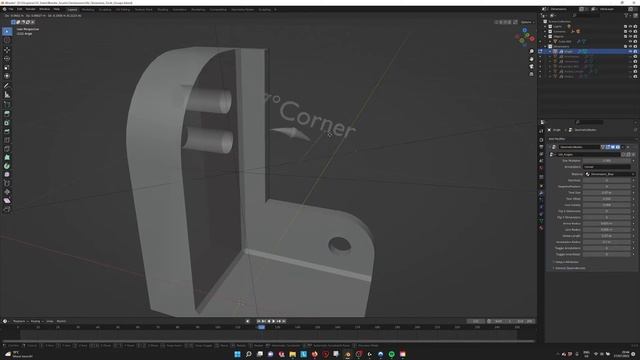This screenshot has height=360, width=640.
Task: Switch to the Geometry Nodes workspace tab
Action: 242,9
